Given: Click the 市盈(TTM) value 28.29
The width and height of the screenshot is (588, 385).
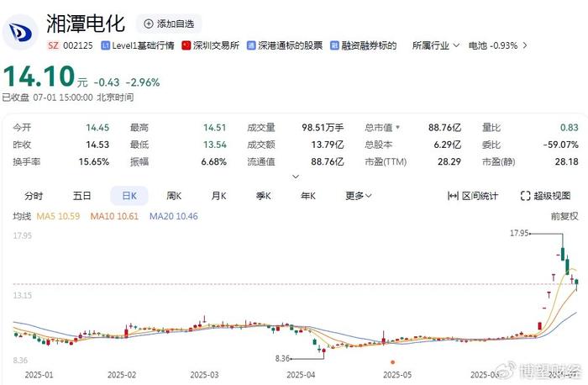Looking at the screenshot, I should pyautogui.click(x=449, y=162).
